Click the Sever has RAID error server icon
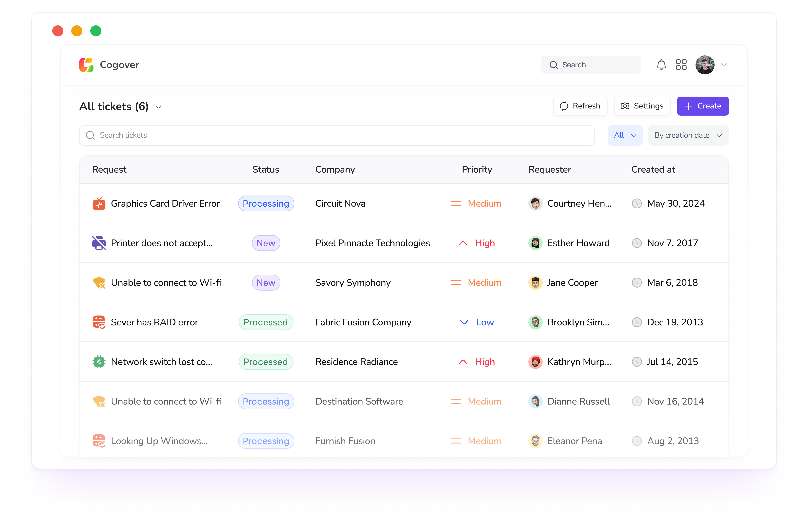The width and height of the screenshot is (808, 532). 99,322
